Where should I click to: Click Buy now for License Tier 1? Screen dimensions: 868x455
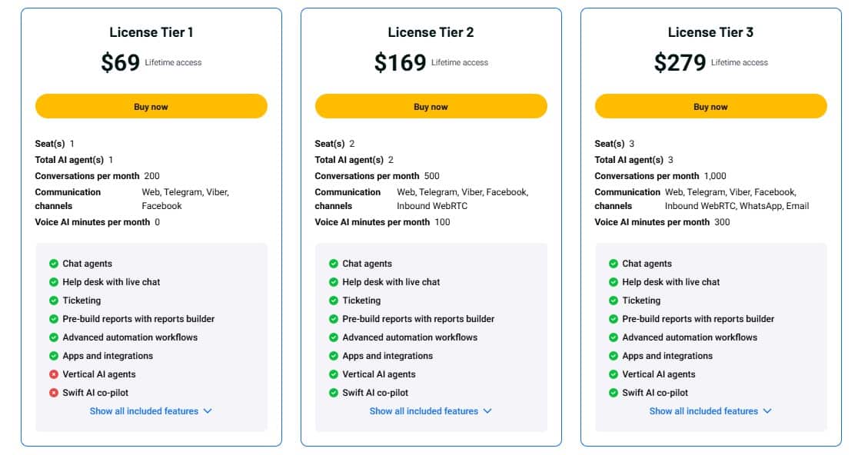pyautogui.click(x=150, y=106)
